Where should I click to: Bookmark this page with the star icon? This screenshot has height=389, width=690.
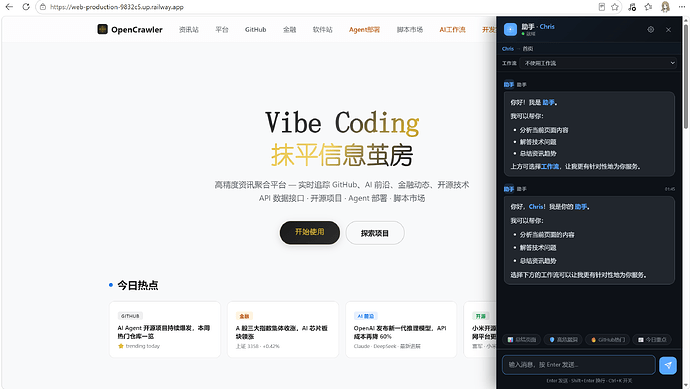615,7
